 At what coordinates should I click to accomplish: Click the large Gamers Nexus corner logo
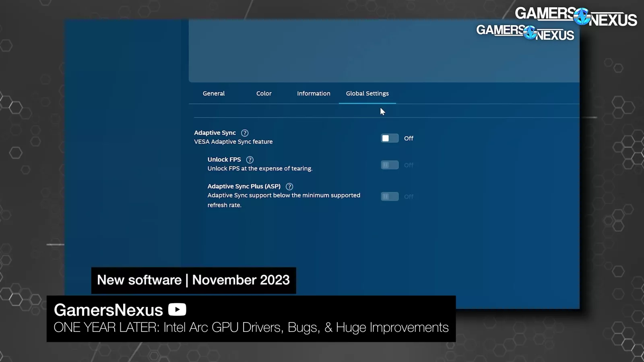tap(576, 16)
